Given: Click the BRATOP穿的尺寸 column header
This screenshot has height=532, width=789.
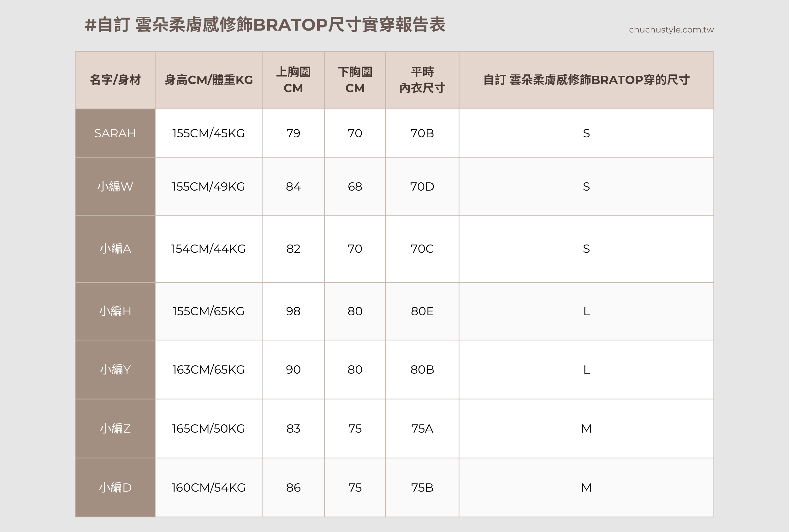Looking at the screenshot, I should click(x=586, y=80).
